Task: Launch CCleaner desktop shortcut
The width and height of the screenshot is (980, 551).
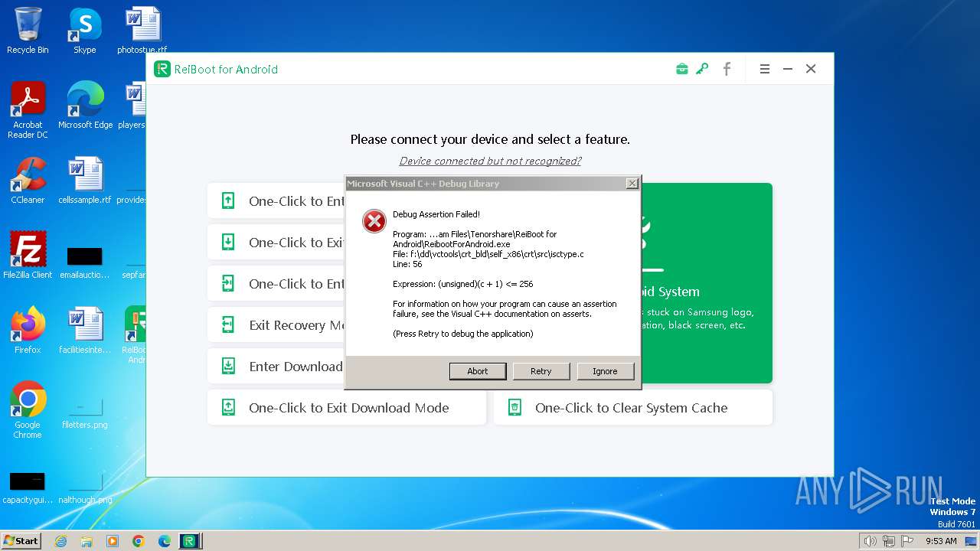Action: click(x=28, y=181)
